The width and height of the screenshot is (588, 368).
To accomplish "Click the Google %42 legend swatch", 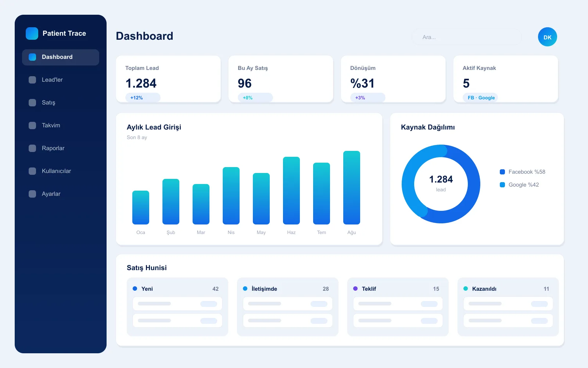I will [502, 185].
